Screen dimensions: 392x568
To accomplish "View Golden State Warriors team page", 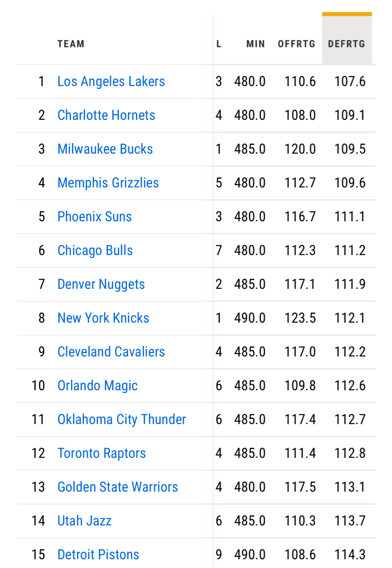I will pyautogui.click(x=118, y=487).
